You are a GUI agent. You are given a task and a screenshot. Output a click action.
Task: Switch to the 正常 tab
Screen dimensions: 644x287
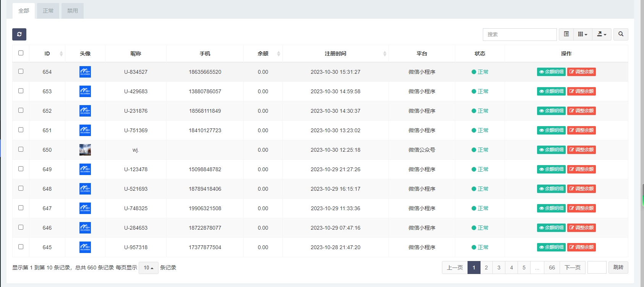point(48,11)
